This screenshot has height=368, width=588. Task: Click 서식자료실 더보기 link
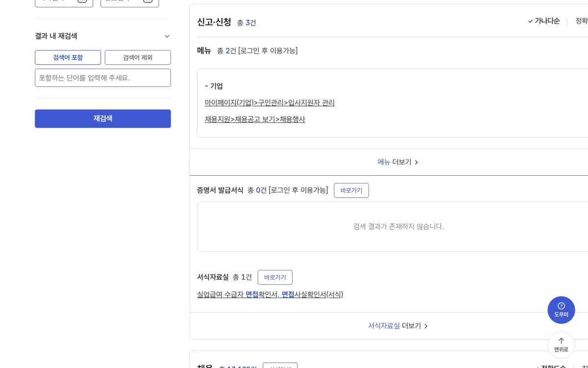click(398, 326)
